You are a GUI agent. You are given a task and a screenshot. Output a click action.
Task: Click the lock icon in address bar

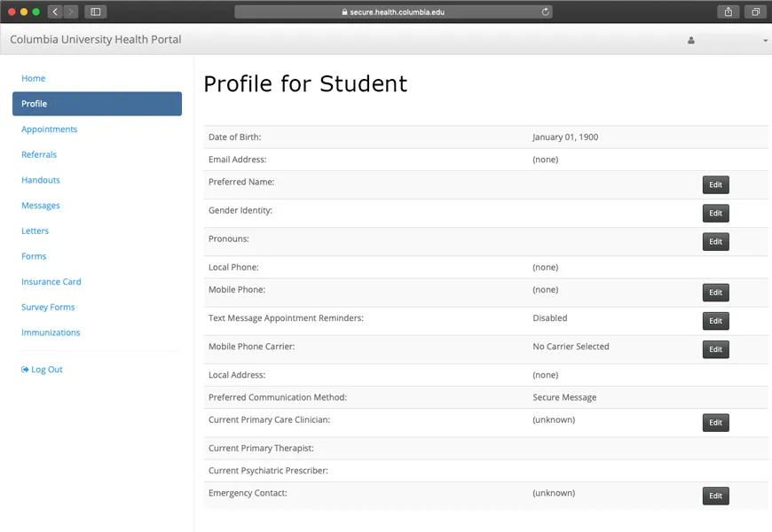pyautogui.click(x=344, y=12)
